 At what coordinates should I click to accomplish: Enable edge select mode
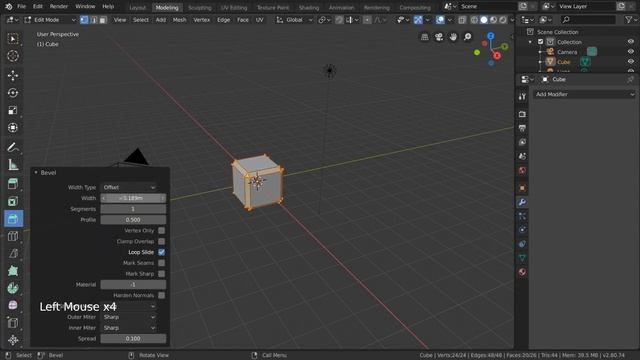93,20
